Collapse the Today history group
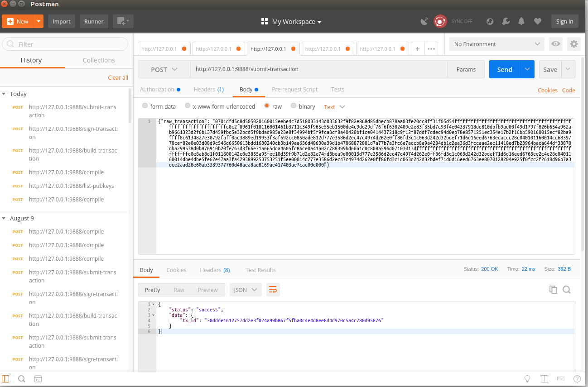This screenshot has width=588, height=387. [4, 94]
